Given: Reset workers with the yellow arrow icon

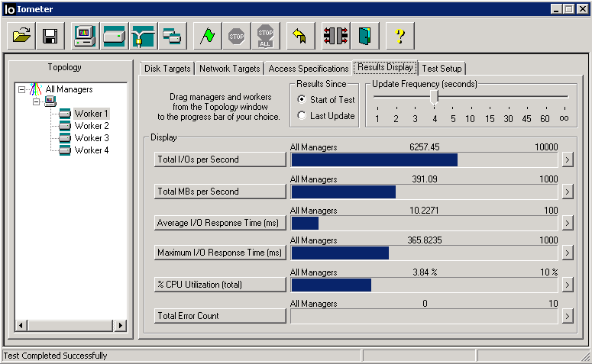Looking at the screenshot, I should tap(300, 36).
